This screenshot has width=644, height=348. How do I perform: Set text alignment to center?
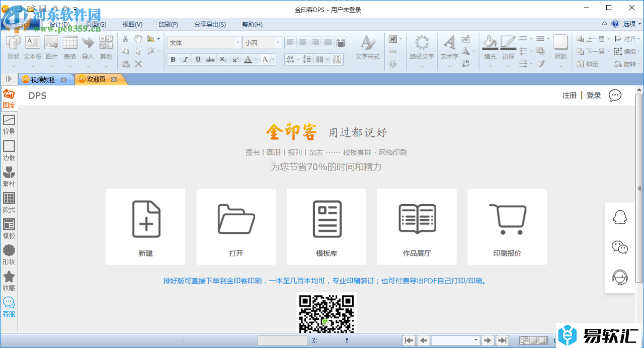[303, 43]
